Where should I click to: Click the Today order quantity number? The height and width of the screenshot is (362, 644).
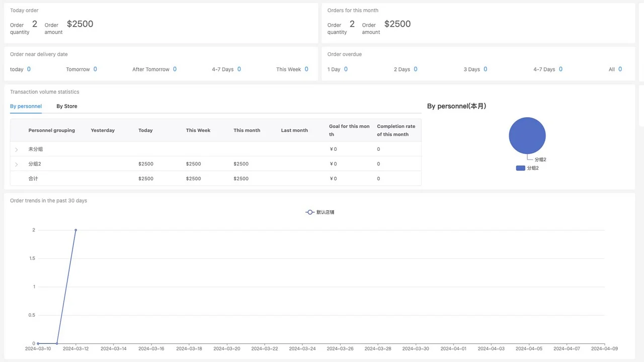[x=35, y=24]
